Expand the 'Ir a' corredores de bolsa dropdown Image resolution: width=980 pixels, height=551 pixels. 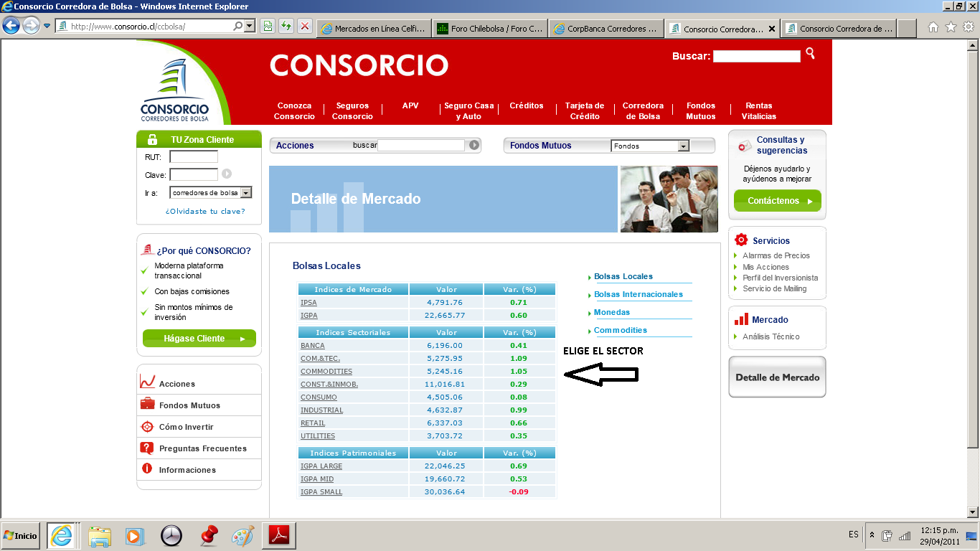[246, 193]
